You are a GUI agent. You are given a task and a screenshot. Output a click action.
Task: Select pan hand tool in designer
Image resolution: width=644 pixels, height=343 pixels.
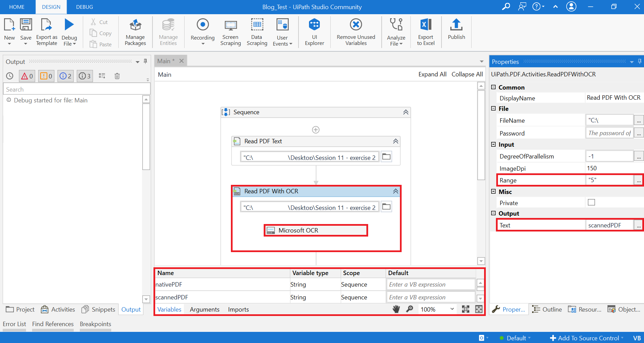click(x=396, y=309)
